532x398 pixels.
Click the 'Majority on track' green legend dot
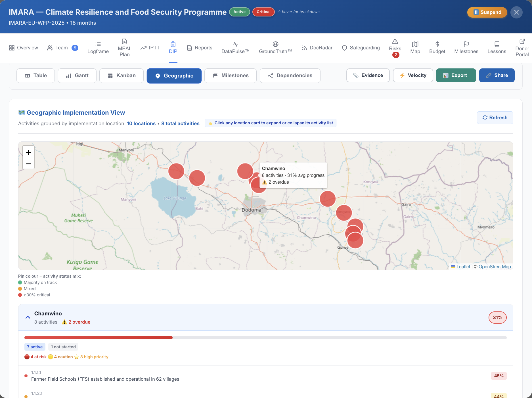(x=20, y=282)
